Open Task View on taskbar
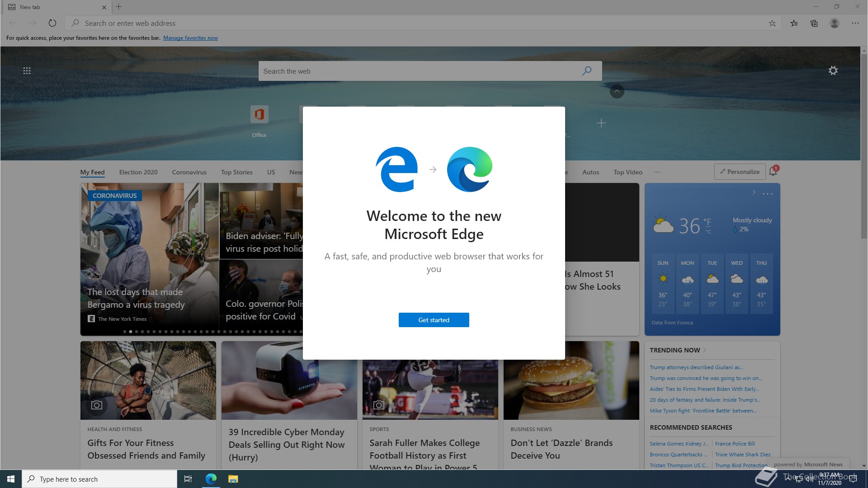868x488 pixels. [x=188, y=479]
